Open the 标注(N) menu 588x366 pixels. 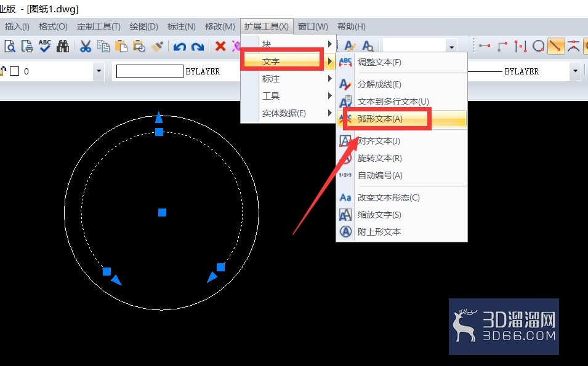point(182,26)
